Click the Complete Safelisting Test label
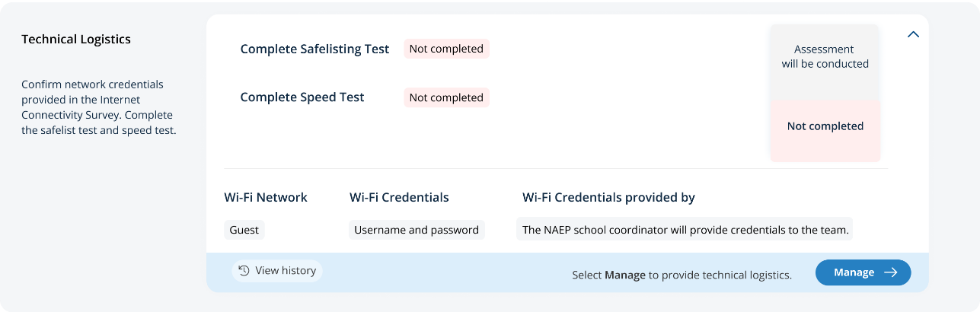 314,49
